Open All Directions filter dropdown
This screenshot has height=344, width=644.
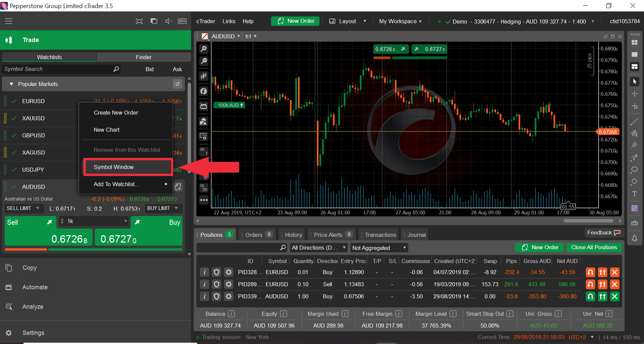[319, 248]
